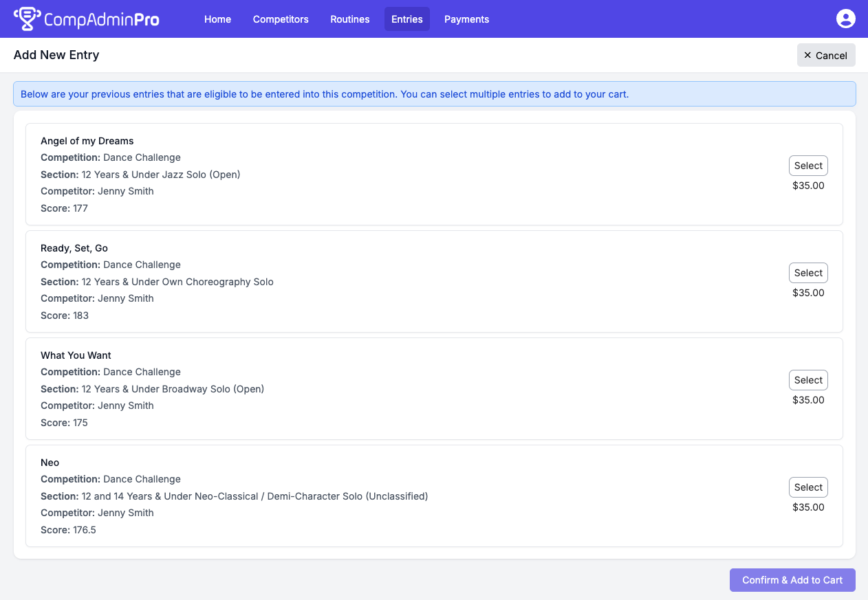Click the Ready, Set, Go title
Screen dimensions: 868x600
pos(74,248)
